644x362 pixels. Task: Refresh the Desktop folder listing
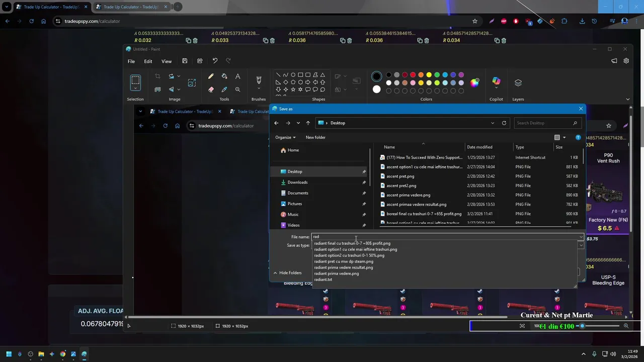pos(504,123)
